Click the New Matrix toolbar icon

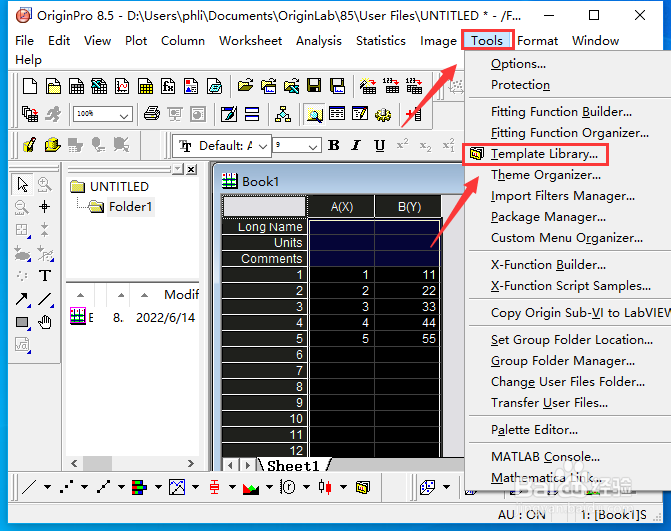click(x=145, y=86)
